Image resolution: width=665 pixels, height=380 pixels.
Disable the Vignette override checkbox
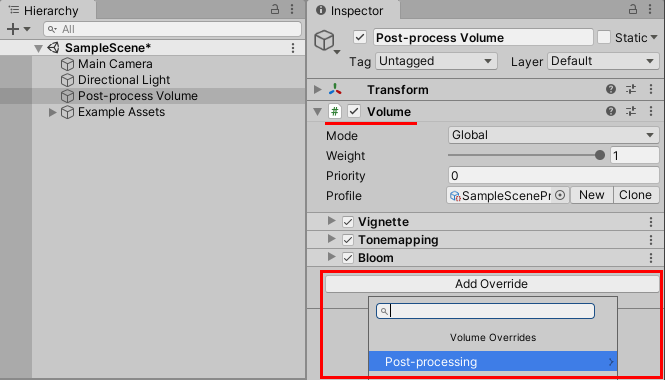[348, 222]
